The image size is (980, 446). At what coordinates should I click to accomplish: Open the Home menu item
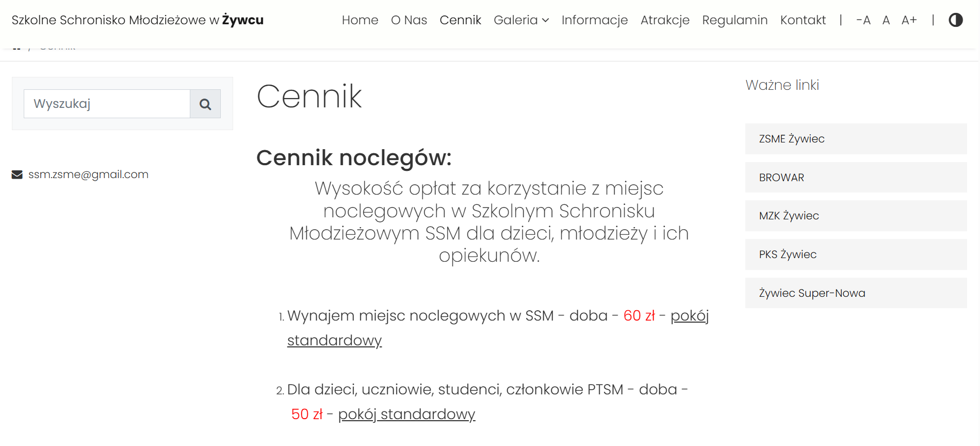tap(360, 20)
